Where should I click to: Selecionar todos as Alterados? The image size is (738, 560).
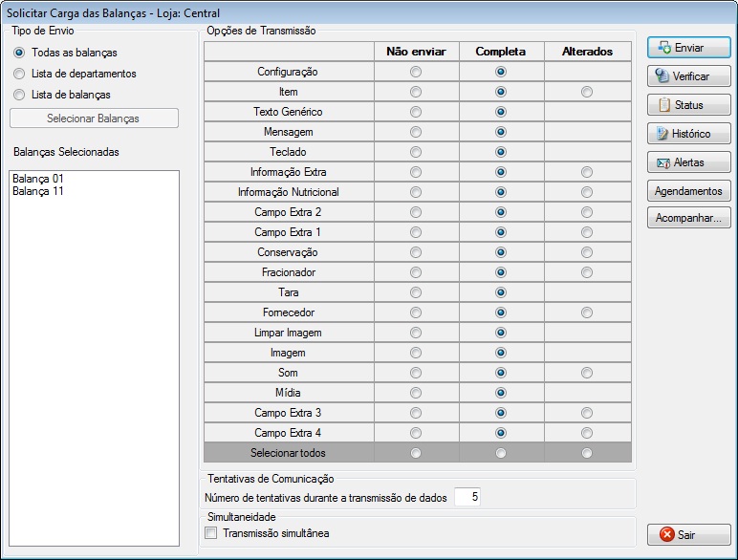point(586,453)
